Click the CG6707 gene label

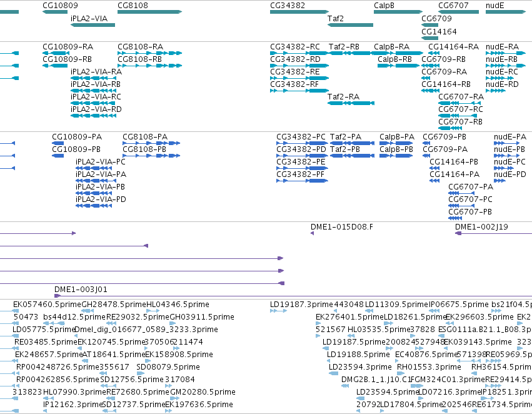point(453,6)
